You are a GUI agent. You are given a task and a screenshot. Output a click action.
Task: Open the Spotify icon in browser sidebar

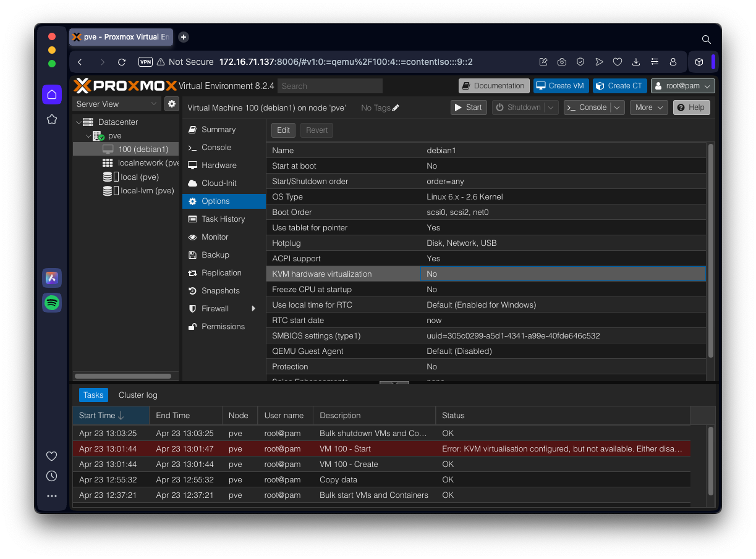coord(52,303)
